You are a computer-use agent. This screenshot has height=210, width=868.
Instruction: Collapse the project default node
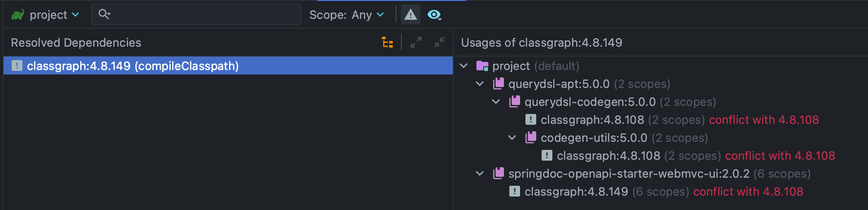[464, 66]
